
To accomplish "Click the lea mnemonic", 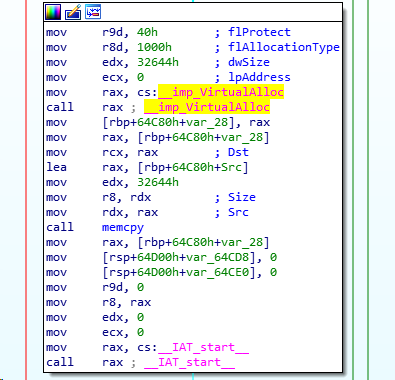I will (x=56, y=167).
